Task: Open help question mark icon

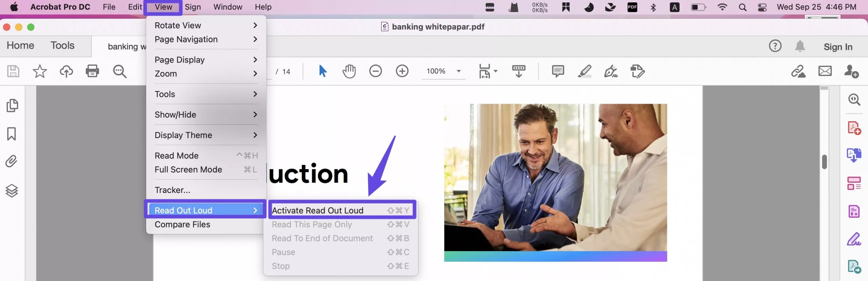Action: point(775,46)
